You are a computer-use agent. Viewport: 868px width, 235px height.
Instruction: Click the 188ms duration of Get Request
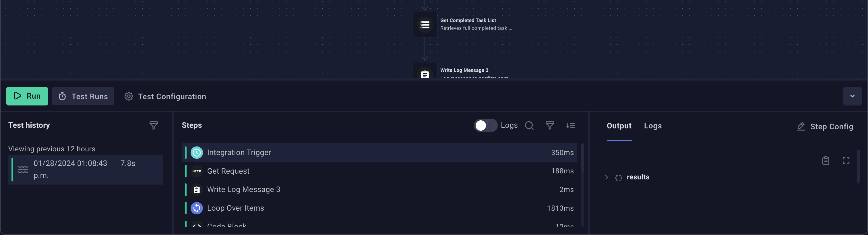click(x=562, y=171)
